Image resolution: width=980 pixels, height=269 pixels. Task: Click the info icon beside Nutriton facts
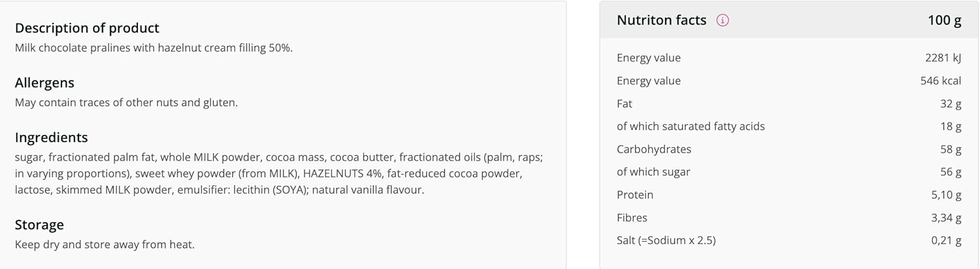tap(723, 20)
